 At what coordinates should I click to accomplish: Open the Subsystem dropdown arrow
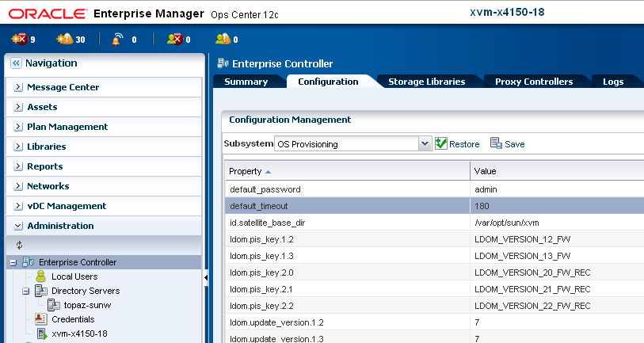(425, 143)
